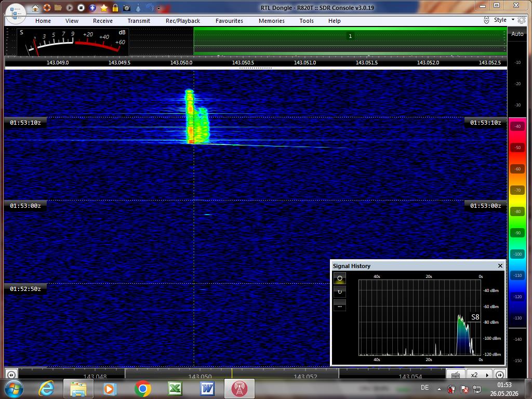Viewport: 532px width, 399px height.
Task: Click the left 01:53:10z timestamp label
Action: [25, 123]
